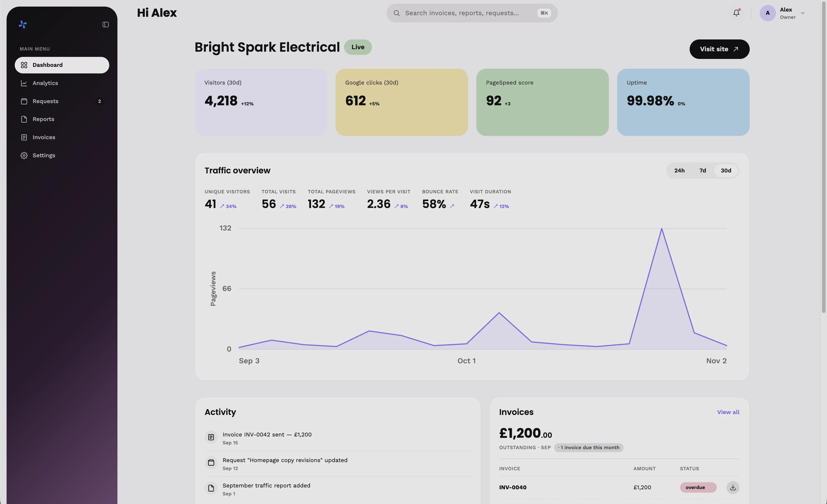Click the blue app logo icon

click(x=23, y=24)
